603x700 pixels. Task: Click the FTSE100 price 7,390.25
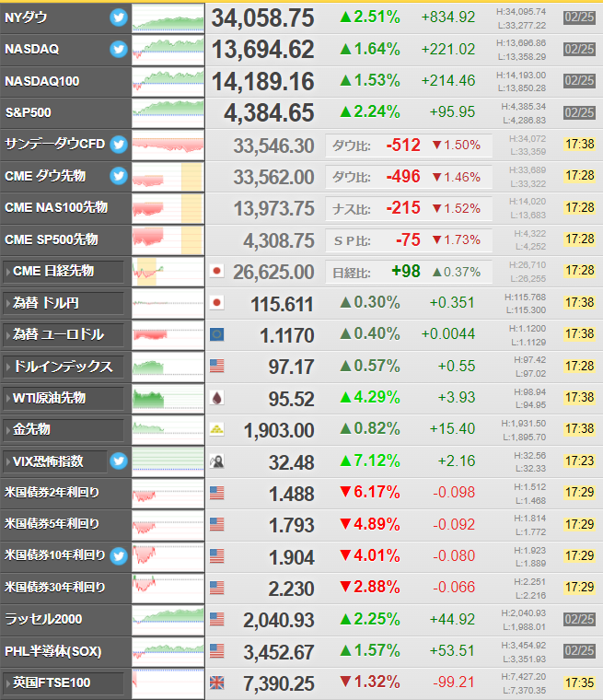(x=279, y=683)
